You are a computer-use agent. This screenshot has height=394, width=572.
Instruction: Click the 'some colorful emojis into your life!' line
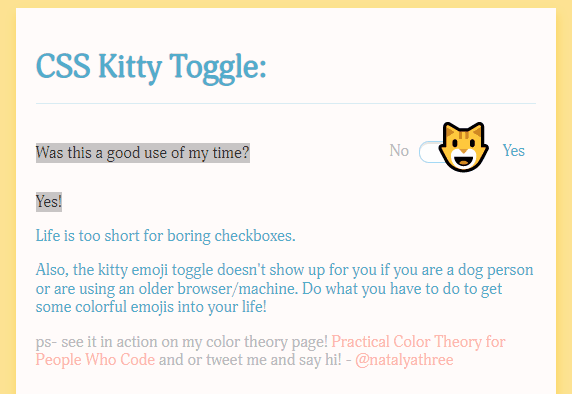(151, 307)
